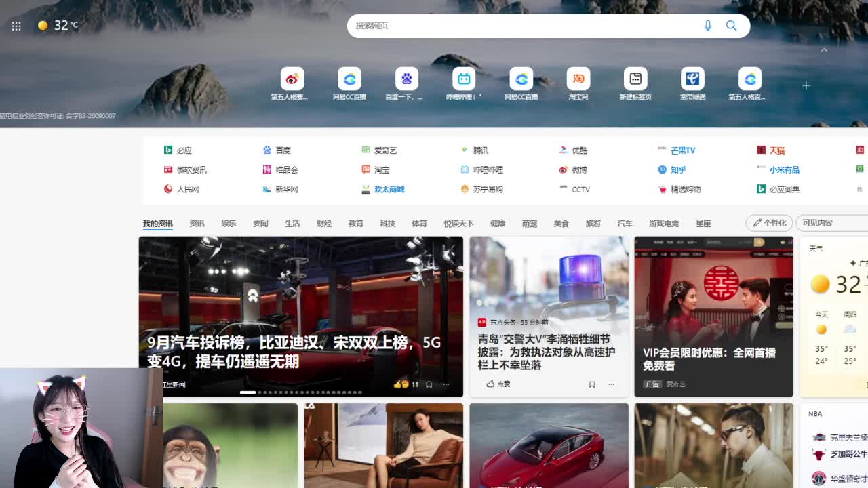Click reaction emoji on car complaint story
868x488 pixels.
(x=401, y=384)
